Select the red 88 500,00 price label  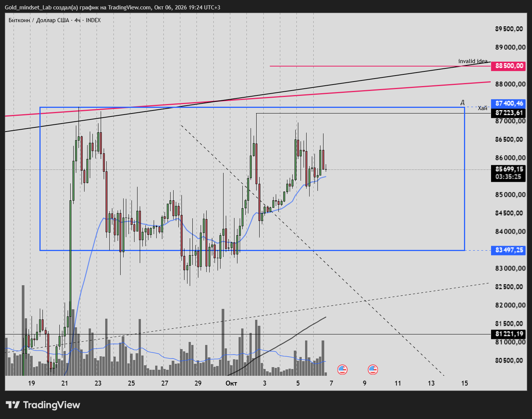click(509, 66)
